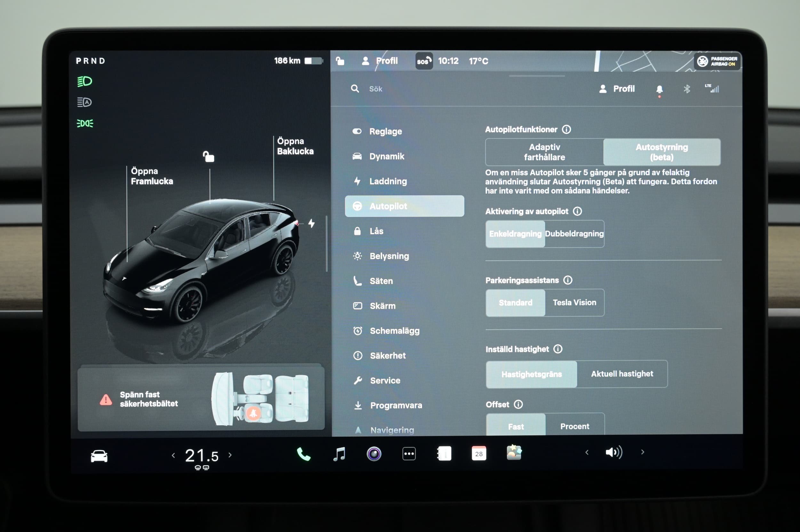Open the music app icon

click(x=339, y=454)
